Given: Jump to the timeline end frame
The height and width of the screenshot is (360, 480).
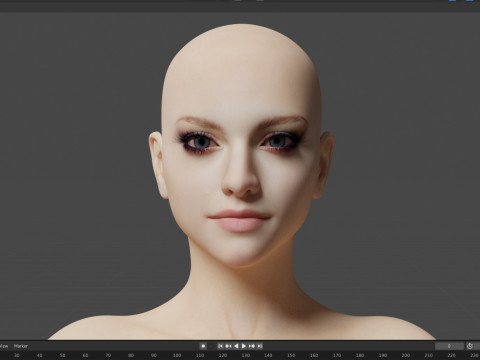Looking at the screenshot, I should (260, 346).
